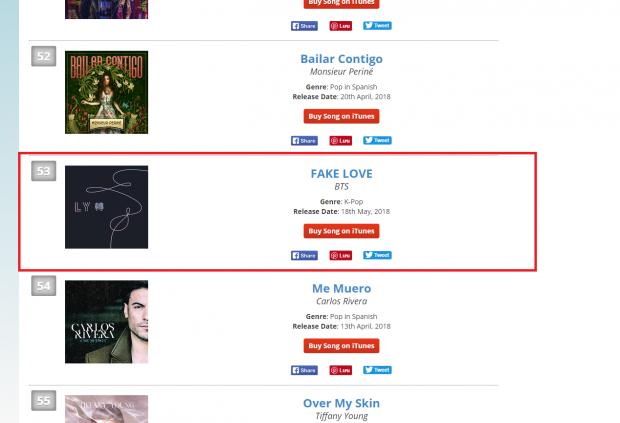Share Me Muero on Facebook

[304, 370]
